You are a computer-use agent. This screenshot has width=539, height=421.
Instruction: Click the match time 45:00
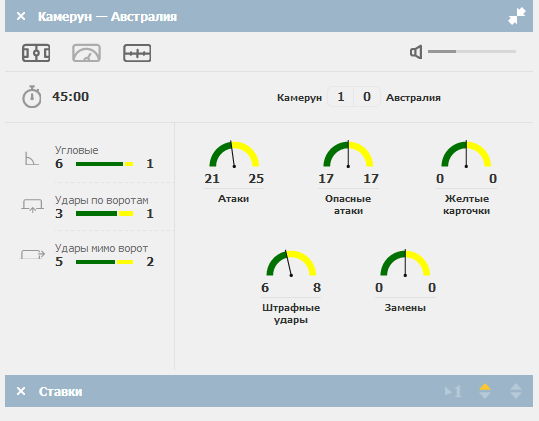point(70,97)
